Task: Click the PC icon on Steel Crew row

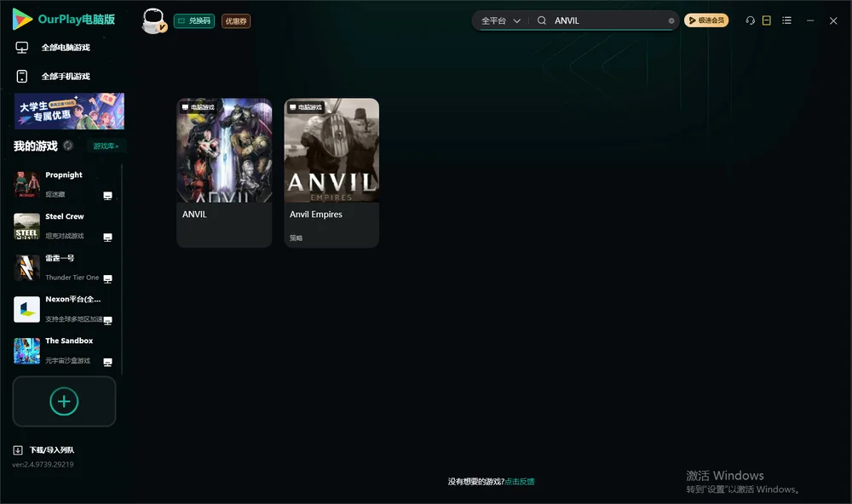Action: [x=107, y=238]
